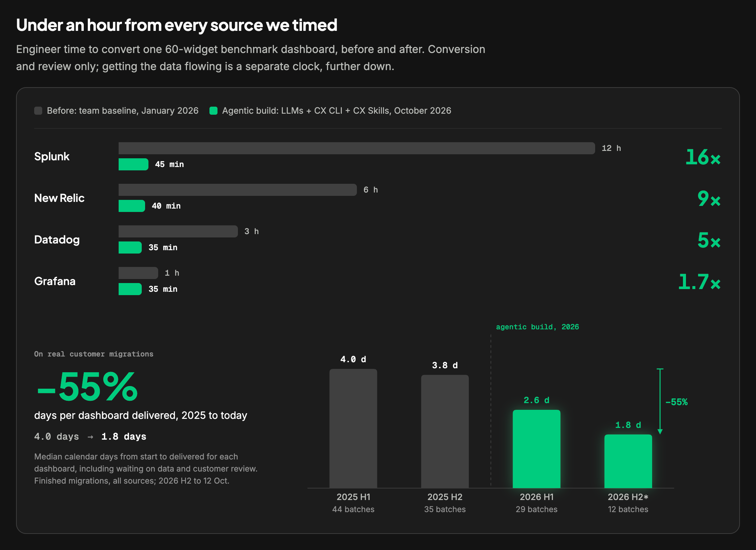756x550 pixels.
Task: Click the '12 batches' caption
Action: pos(628,509)
